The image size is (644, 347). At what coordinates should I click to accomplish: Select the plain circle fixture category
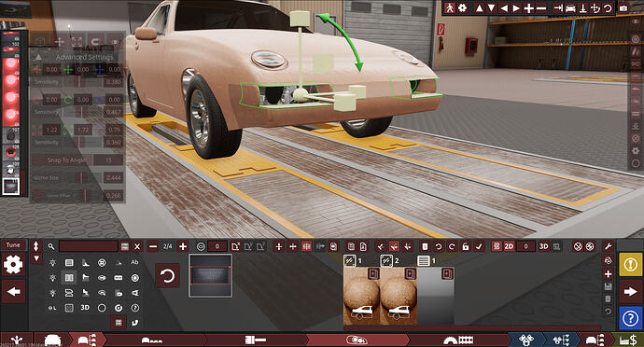pyautogui.click(x=102, y=308)
